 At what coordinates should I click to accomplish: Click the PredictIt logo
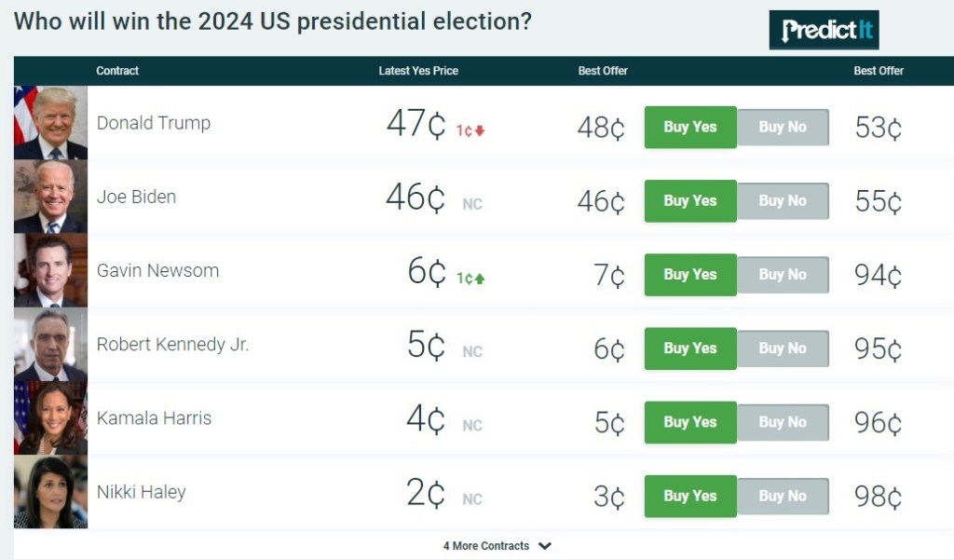(824, 30)
